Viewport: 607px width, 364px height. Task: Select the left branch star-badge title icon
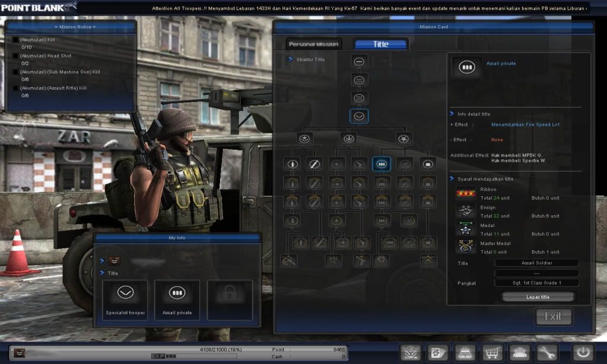click(x=304, y=139)
